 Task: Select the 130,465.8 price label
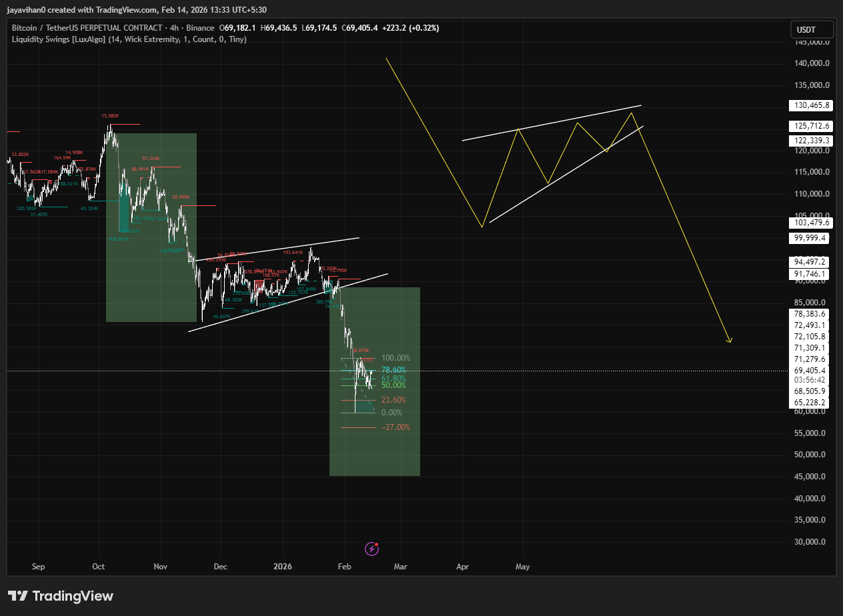point(811,105)
